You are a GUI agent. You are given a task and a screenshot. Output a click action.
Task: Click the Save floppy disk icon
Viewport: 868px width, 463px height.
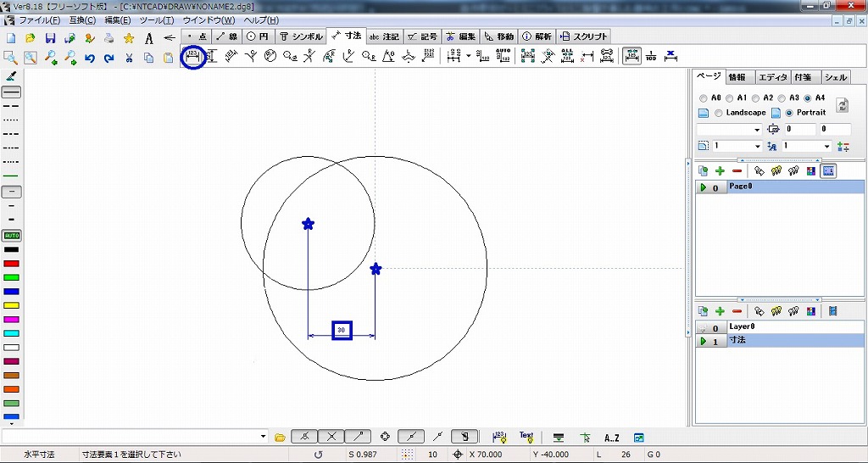[50, 38]
